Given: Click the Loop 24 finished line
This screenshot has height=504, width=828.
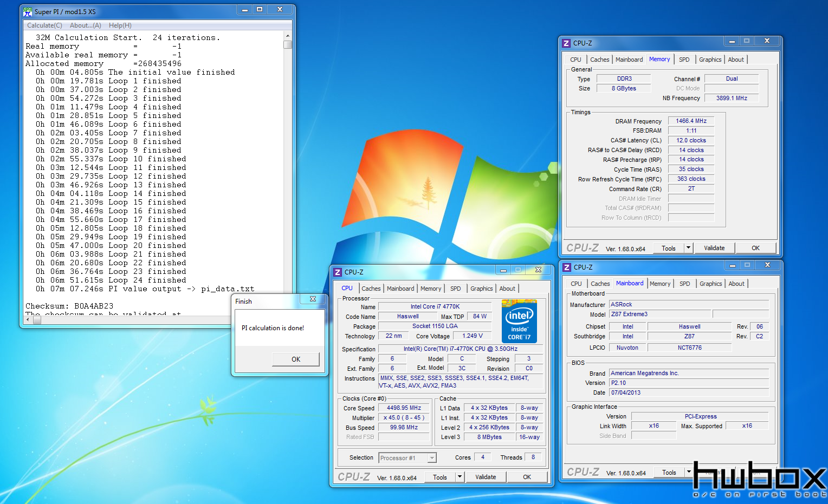Looking at the screenshot, I should (111, 280).
